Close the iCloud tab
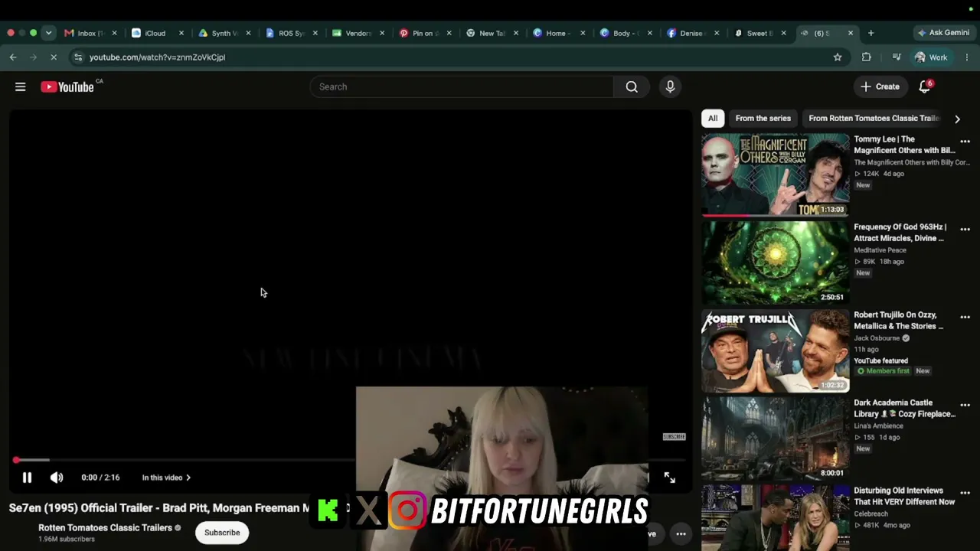The height and width of the screenshot is (551, 980). tap(181, 33)
